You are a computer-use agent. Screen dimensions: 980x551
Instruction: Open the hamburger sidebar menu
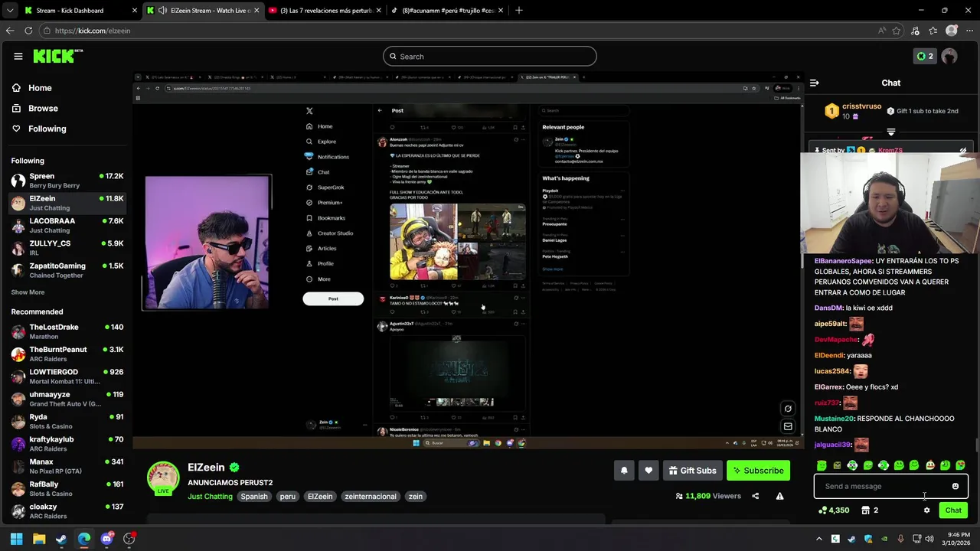click(18, 56)
